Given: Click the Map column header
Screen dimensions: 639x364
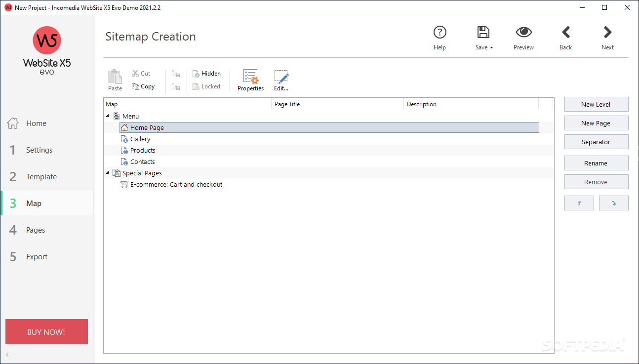Looking at the screenshot, I should 188,104.
